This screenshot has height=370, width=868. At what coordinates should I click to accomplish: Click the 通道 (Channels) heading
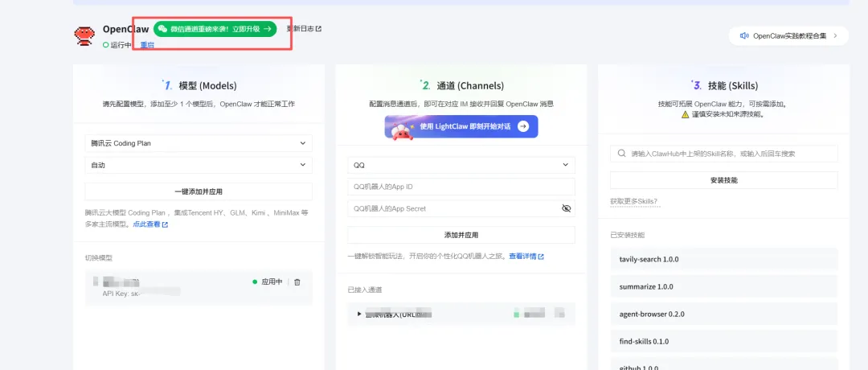(470, 86)
